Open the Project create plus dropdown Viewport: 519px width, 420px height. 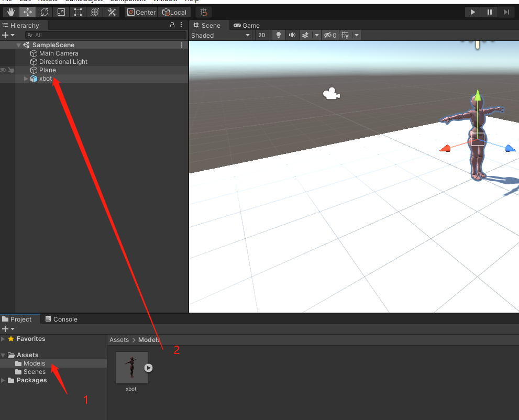(8, 329)
